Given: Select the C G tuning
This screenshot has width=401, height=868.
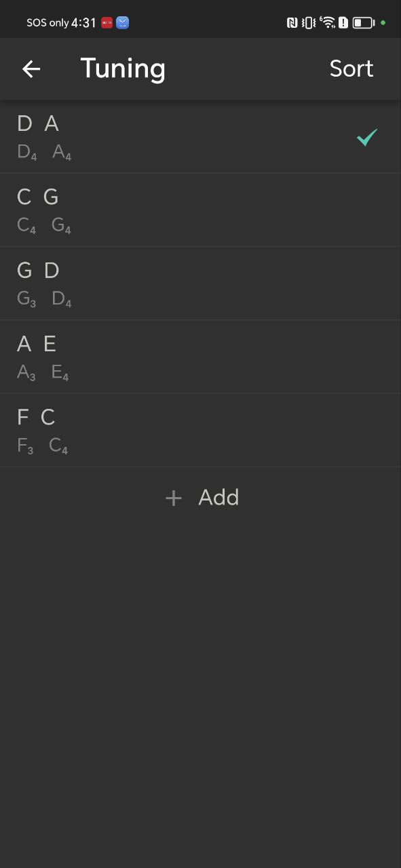Looking at the screenshot, I should point(200,210).
